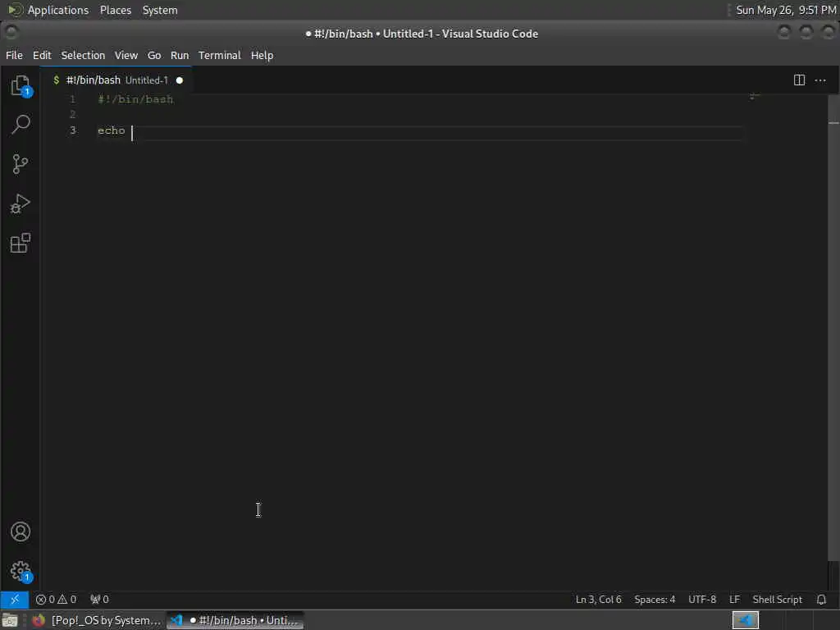Open the Accounts menu icon
840x630 pixels.
coord(21,532)
